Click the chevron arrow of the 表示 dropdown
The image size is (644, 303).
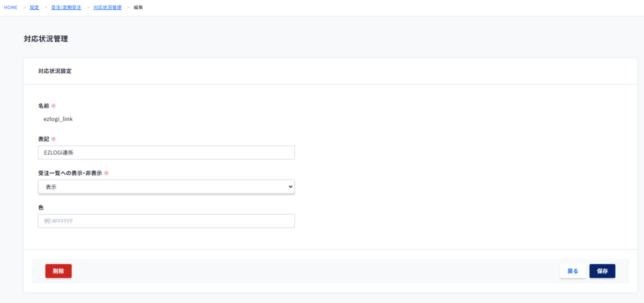click(290, 186)
